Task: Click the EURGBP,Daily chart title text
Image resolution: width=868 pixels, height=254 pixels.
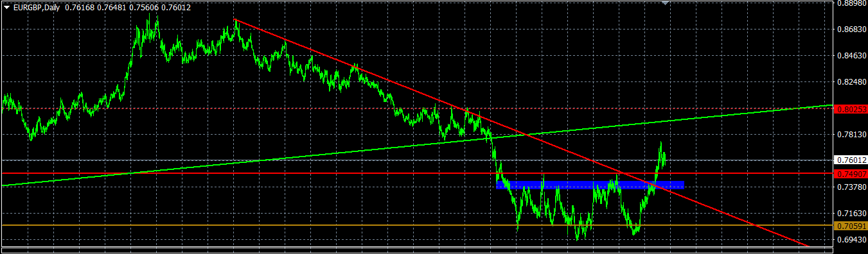Action: (x=37, y=8)
